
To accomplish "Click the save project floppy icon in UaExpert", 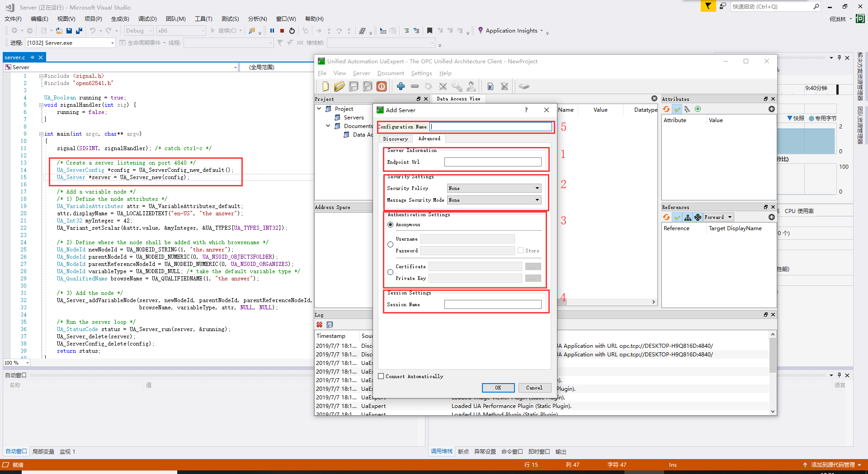I will click(354, 86).
